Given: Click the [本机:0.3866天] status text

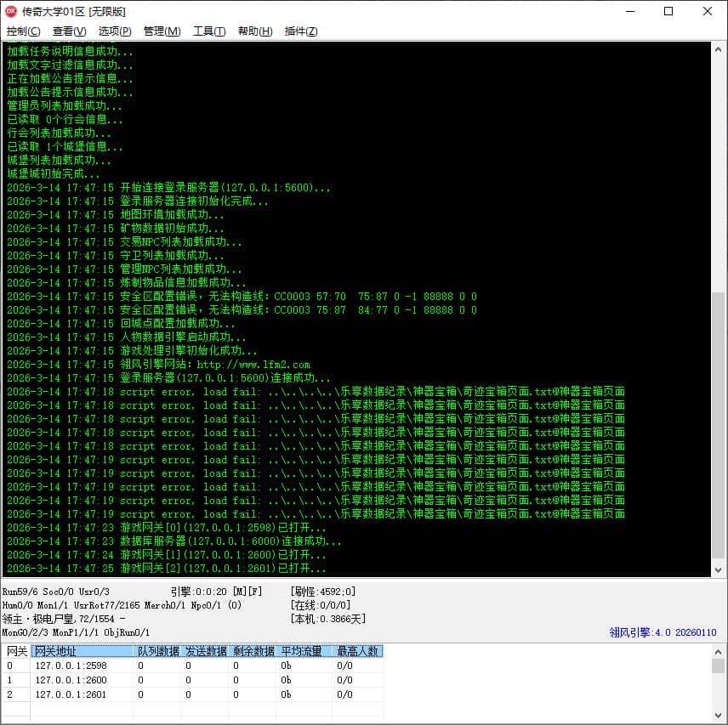Looking at the screenshot, I should point(328,619).
